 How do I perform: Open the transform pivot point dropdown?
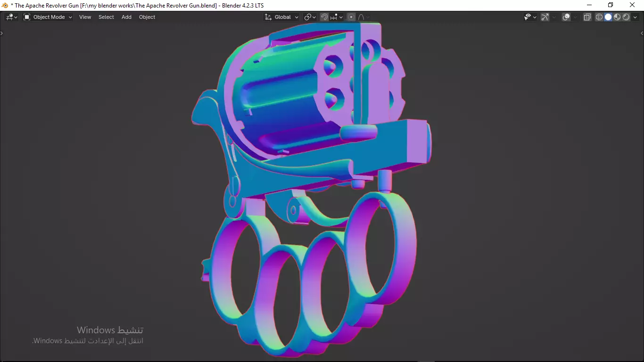click(310, 17)
